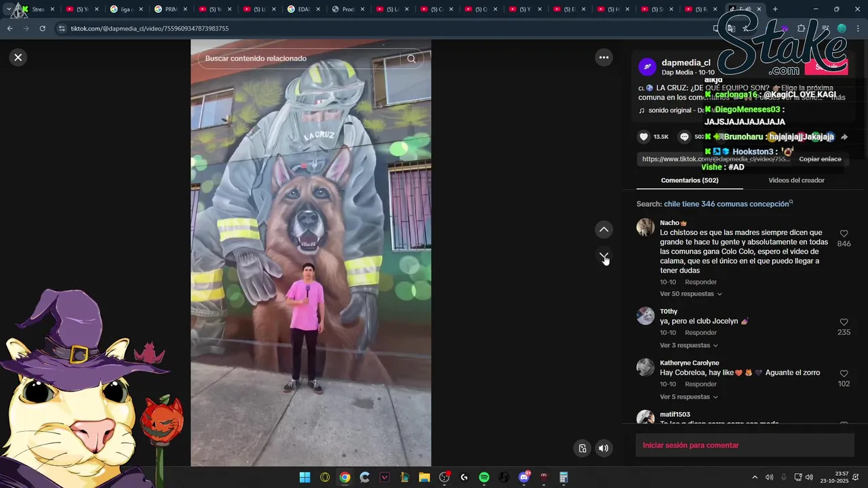This screenshot has width=868, height=488.
Task: Switch to the 'Videos del creador' tab
Action: click(x=796, y=180)
